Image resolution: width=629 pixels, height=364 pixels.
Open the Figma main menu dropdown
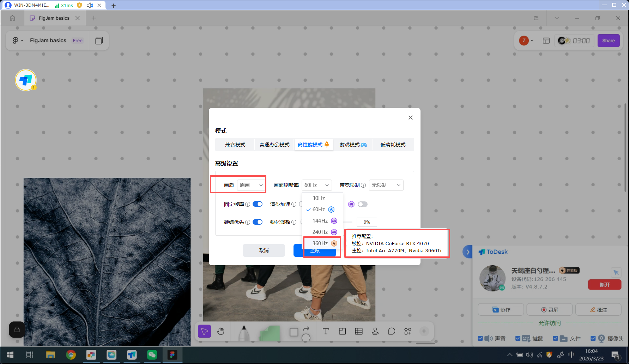(x=18, y=41)
